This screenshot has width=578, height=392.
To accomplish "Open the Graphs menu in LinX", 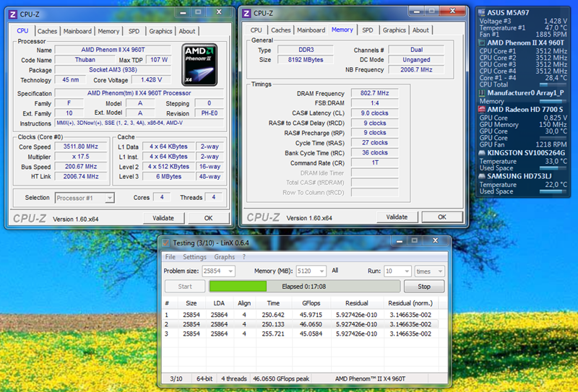I will pyautogui.click(x=224, y=257).
